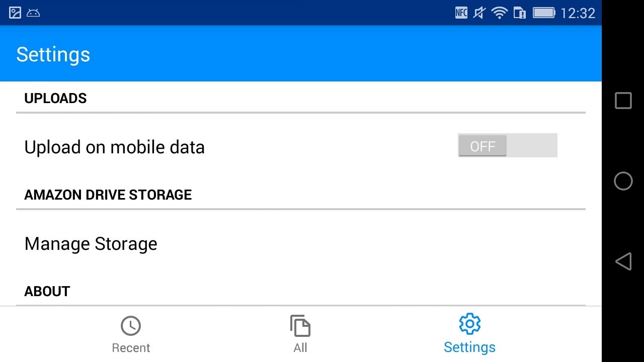Select the Settings gear icon

click(470, 324)
